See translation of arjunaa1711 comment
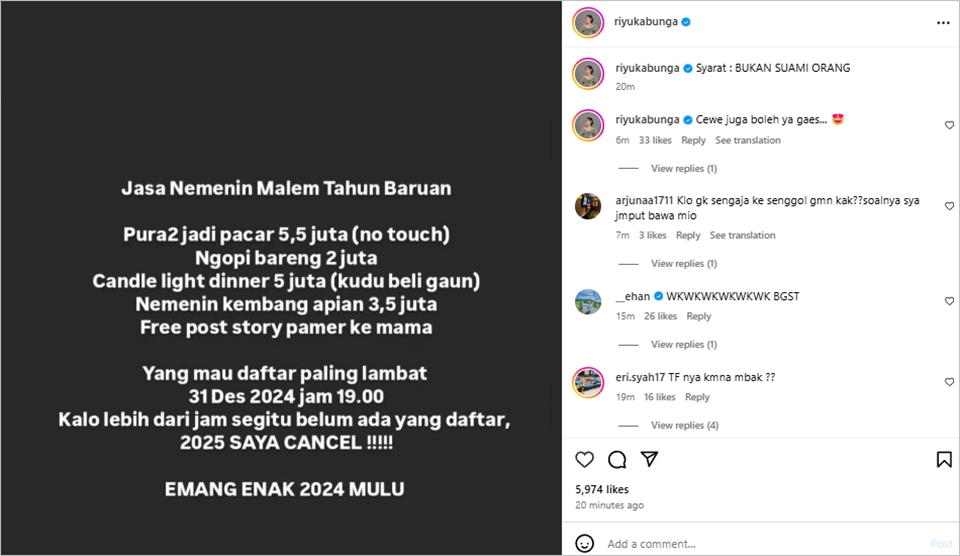Screen dimensions: 960x556 pos(742,235)
